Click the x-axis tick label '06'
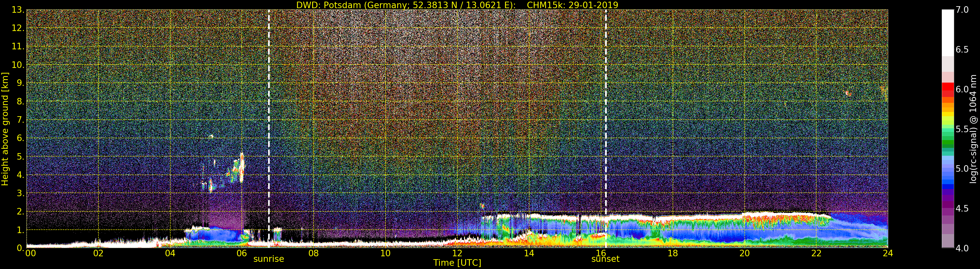Image resolution: width=980 pixels, height=269 pixels. coord(242,253)
